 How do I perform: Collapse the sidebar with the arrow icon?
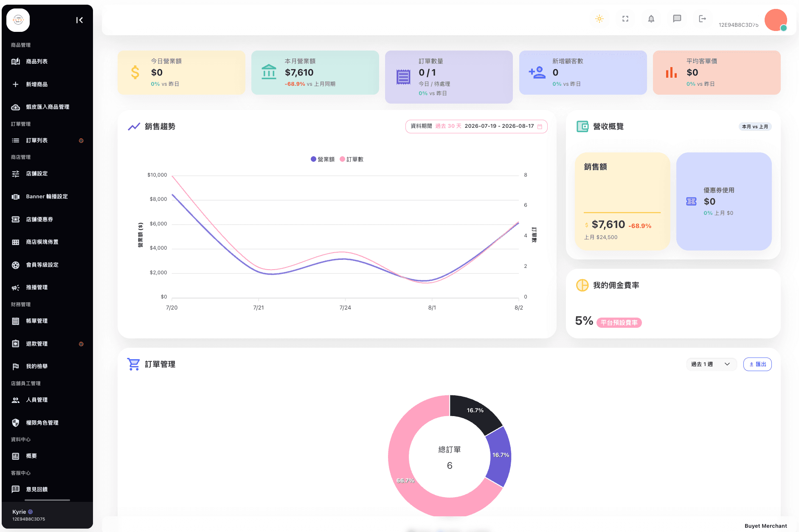pos(79,20)
